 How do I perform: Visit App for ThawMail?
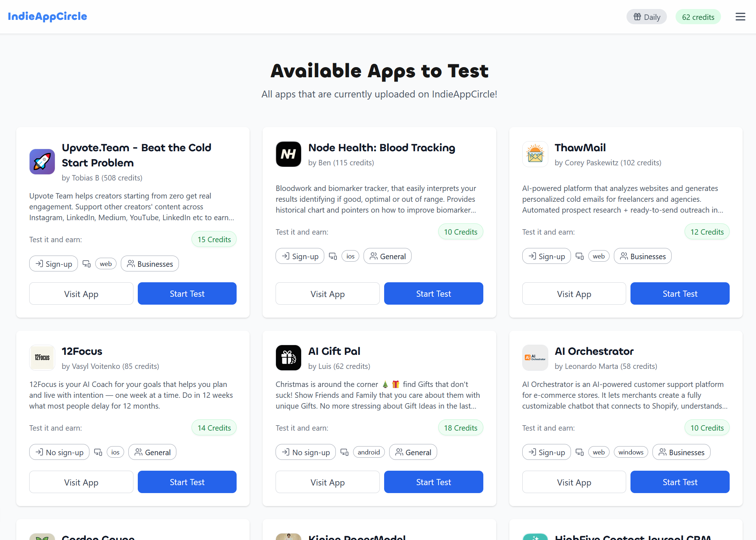(x=574, y=293)
